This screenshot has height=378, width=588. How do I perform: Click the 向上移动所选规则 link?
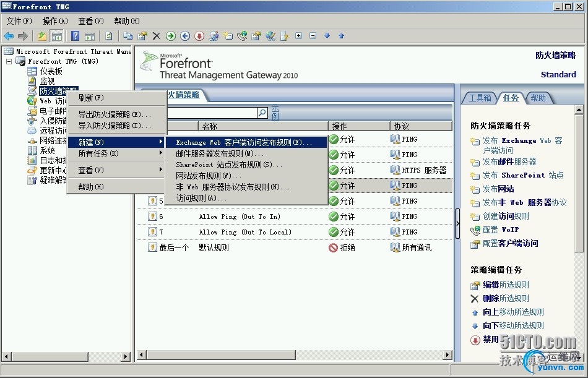[x=513, y=312]
